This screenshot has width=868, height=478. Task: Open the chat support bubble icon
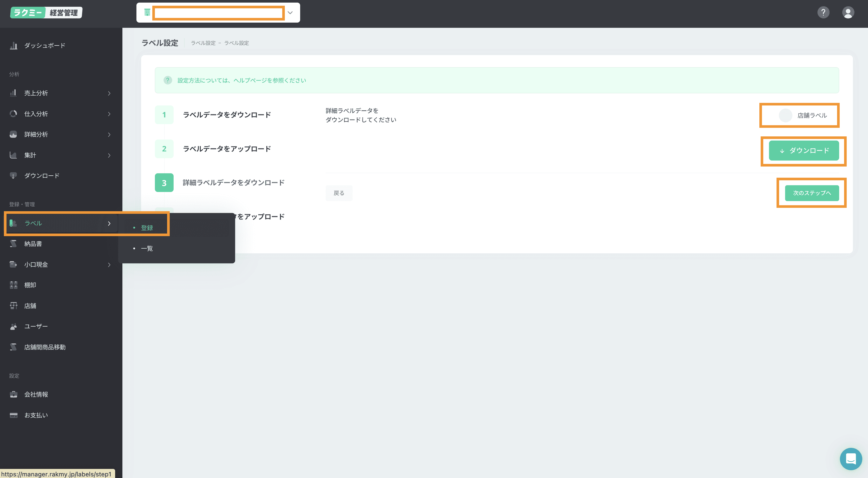[x=851, y=459]
